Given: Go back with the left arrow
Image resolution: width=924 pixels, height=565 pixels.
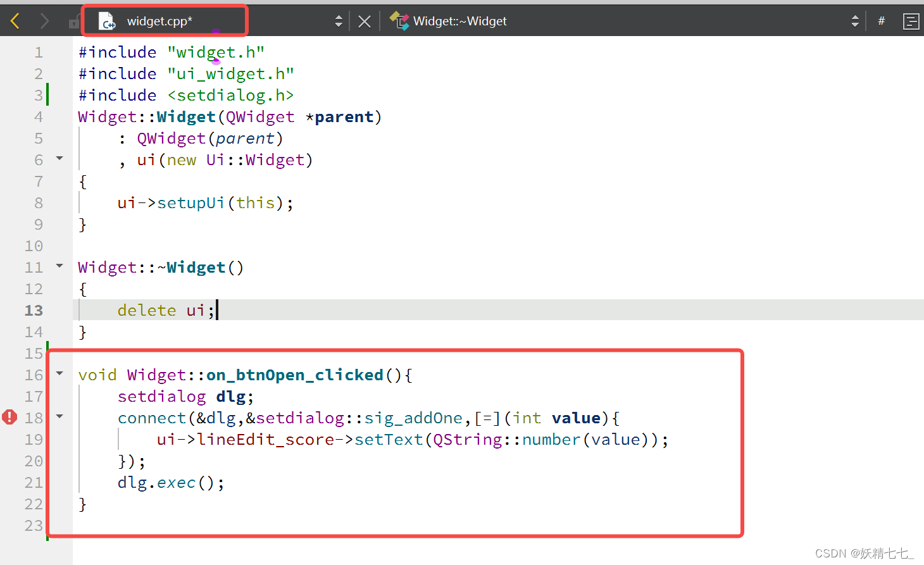Looking at the screenshot, I should point(15,21).
